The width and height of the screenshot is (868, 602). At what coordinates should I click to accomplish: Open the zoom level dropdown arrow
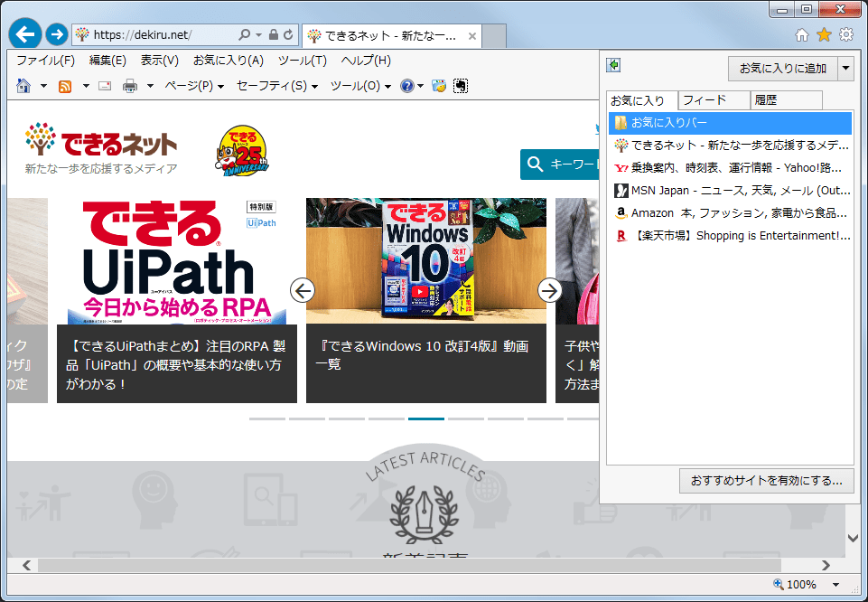pyautogui.click(x=835, y=584)
